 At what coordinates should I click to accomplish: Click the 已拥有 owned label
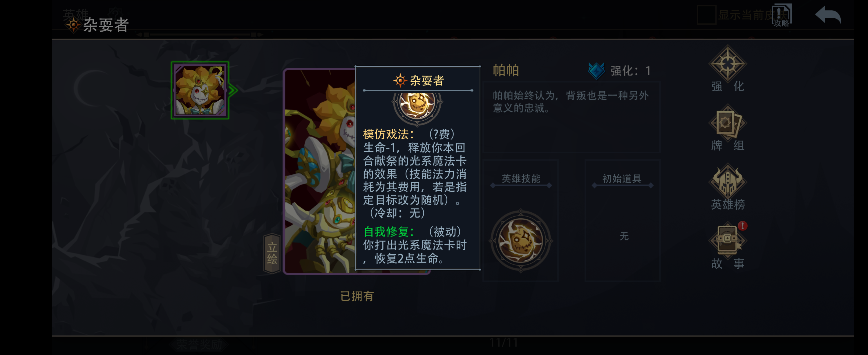tap(357, 296)
